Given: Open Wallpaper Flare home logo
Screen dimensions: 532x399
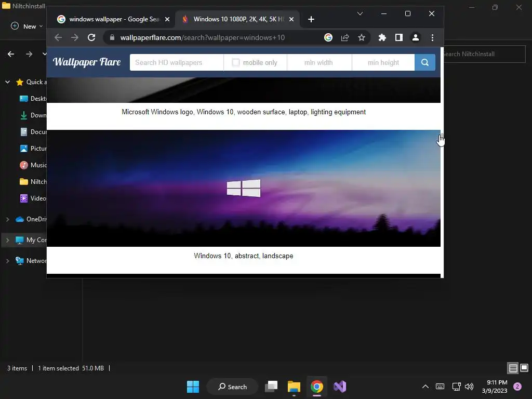Looking at the screenshot, I should (x=87, y=62).
